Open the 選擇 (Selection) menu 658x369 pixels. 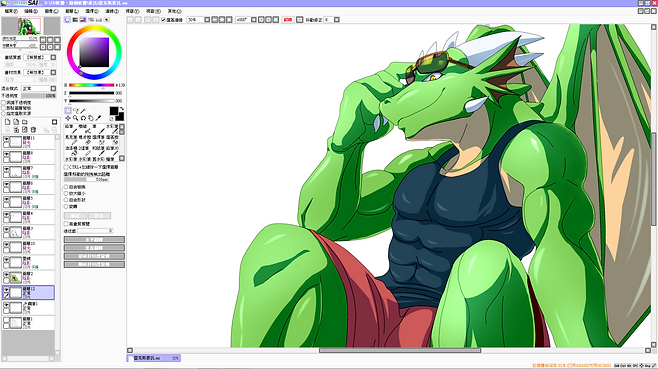[92, 11]
